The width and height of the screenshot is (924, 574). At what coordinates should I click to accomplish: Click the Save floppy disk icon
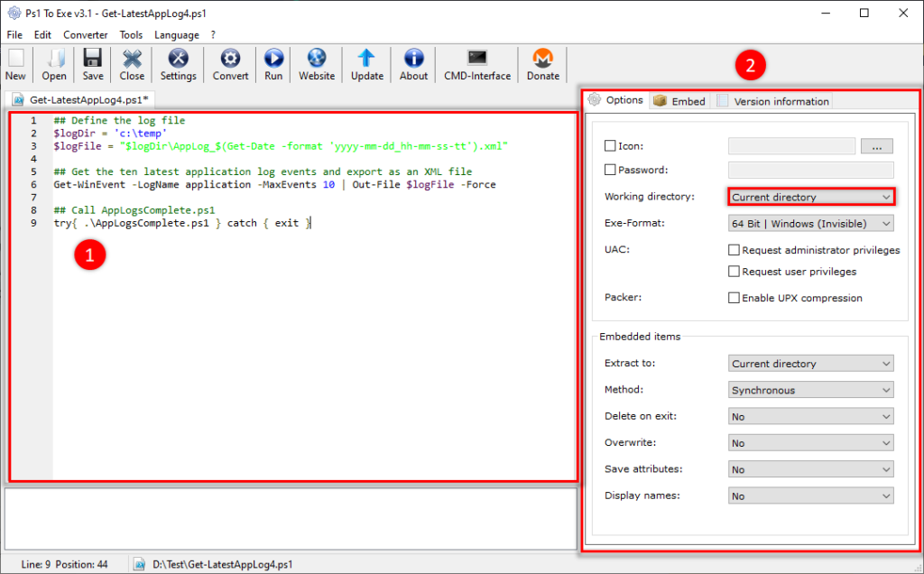pyautogui.click(x=93, y=59)
